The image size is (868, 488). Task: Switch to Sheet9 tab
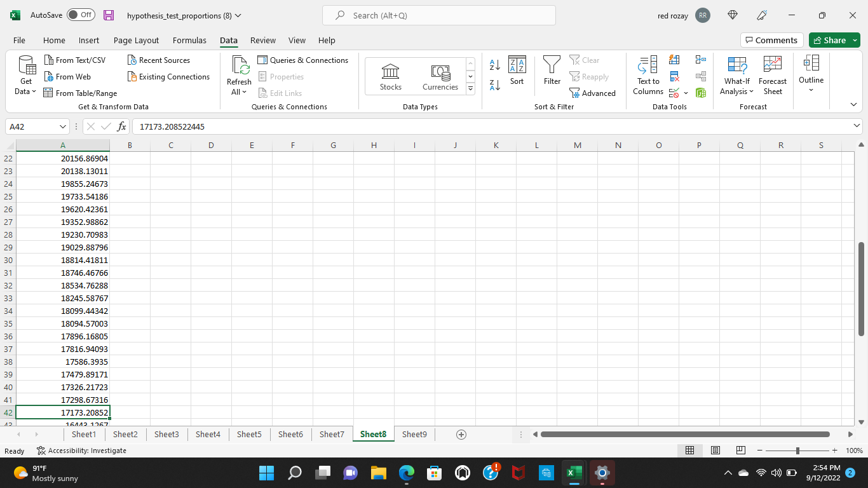414,434
